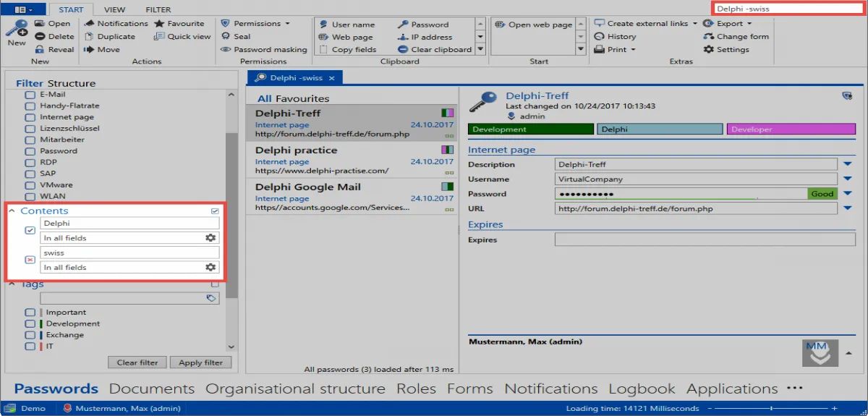Reveal the password with Reveal
This screenshot has width=868, height=416.
pyautogui.click(x=54, y=50)
